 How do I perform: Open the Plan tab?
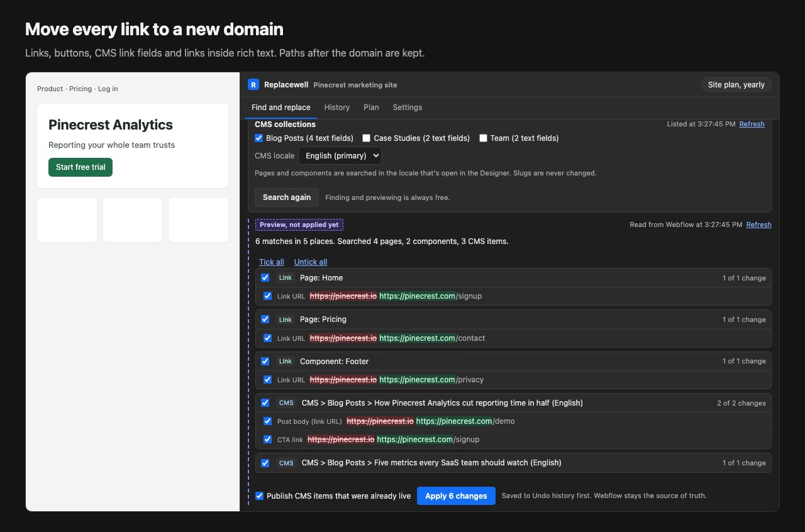371,108
